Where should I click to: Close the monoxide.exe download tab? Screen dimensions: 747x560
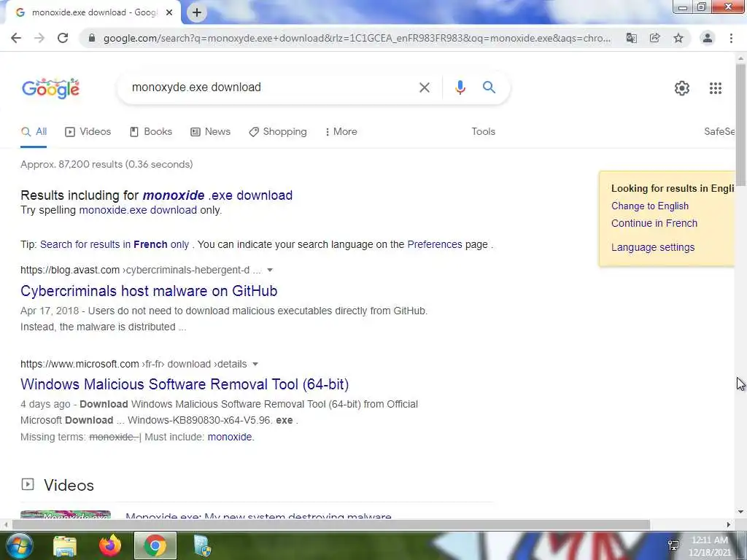pyautogui.click(x=169, y=13)
